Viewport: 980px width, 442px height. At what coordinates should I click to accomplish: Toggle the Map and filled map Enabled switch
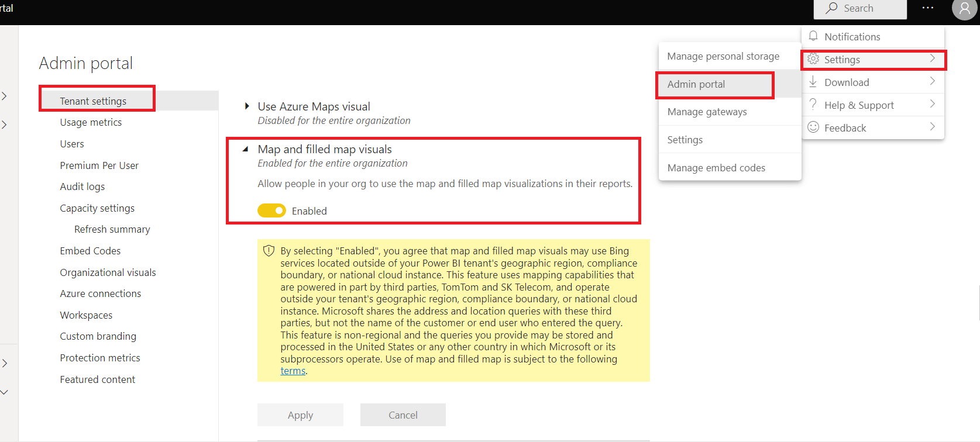click(272, 210)
